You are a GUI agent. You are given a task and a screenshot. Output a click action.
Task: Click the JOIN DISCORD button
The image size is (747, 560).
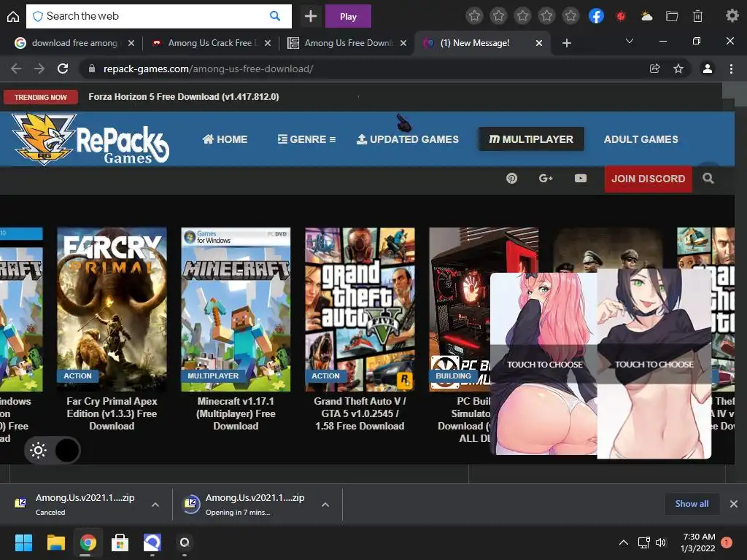648,179
